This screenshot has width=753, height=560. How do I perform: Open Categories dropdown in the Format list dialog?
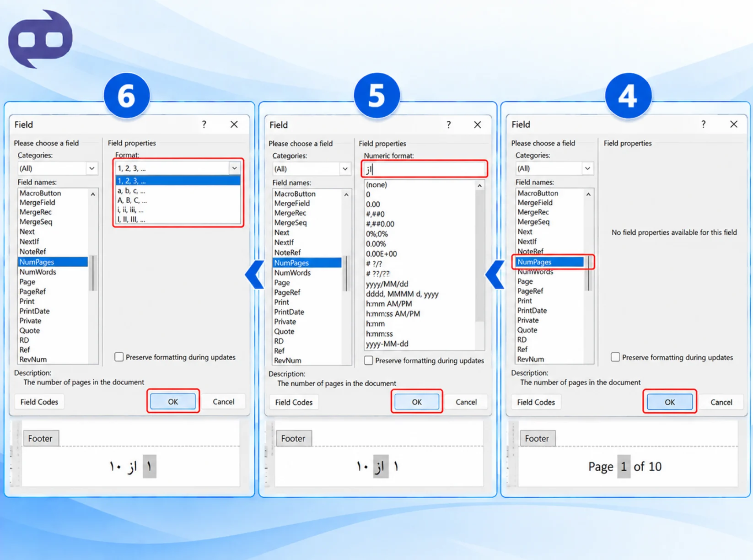click(92, 168)
